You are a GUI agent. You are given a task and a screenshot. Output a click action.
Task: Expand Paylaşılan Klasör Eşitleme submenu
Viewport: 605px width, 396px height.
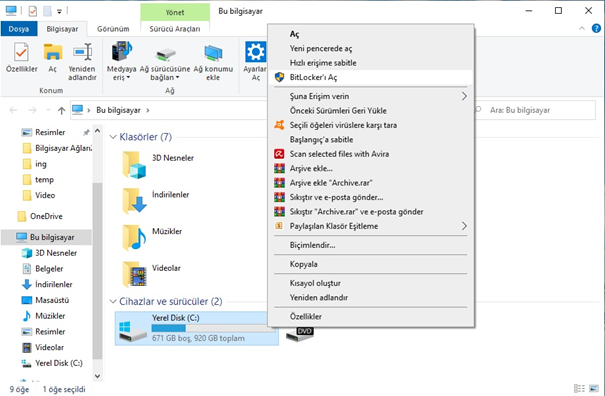tap(371, 226)
